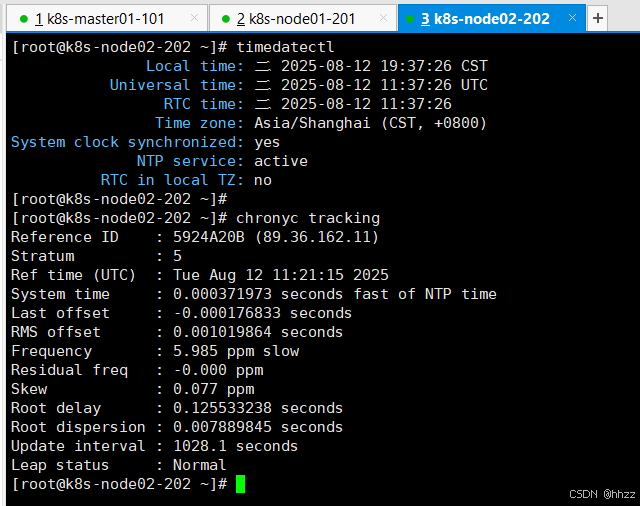The width and height of the screenshot is (640, 506).
Task: Click Update interval value '1028.1 seconds'
Action: click(236, 446)
